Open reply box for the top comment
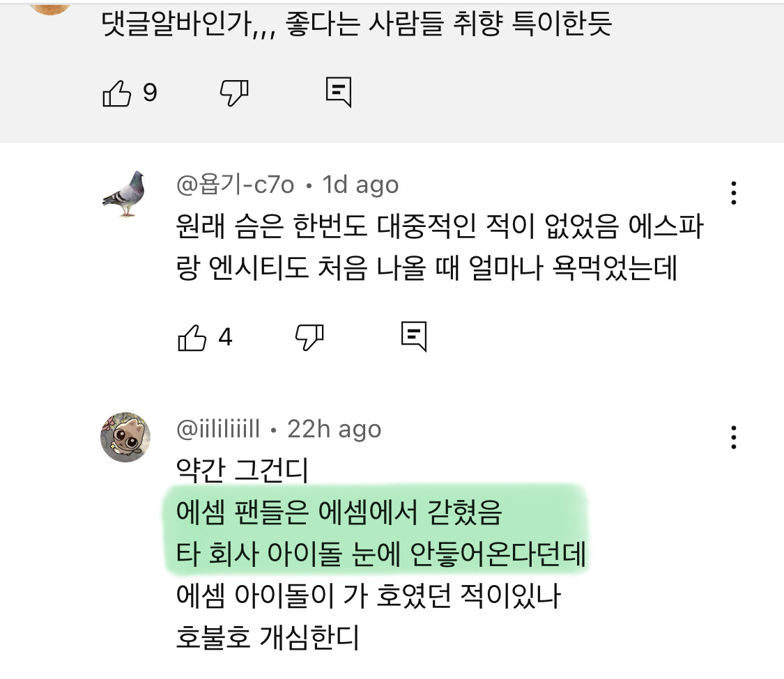 (339, 93)
